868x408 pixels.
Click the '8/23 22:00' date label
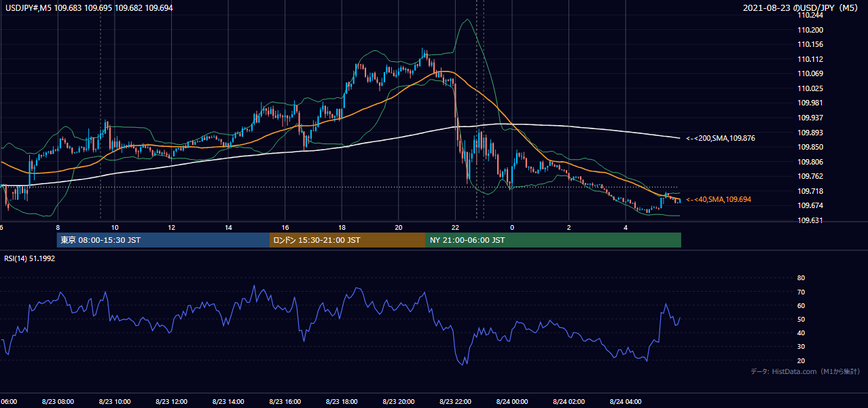click(x=456, y=402)
